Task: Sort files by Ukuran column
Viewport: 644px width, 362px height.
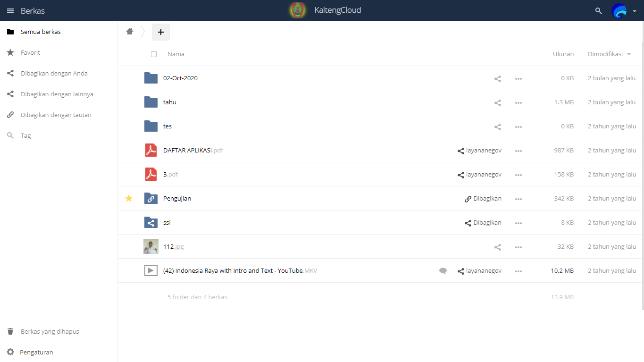Action: (x=563, y=54)
